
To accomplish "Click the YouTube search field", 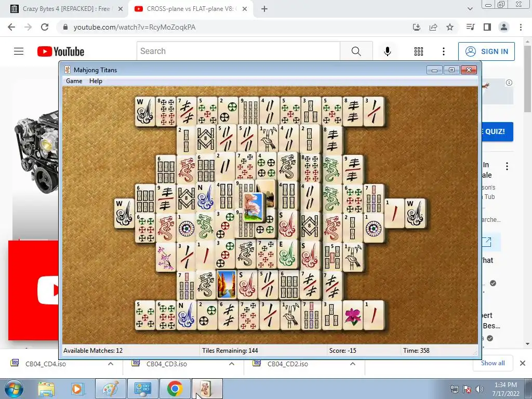I will click(238, 51).
